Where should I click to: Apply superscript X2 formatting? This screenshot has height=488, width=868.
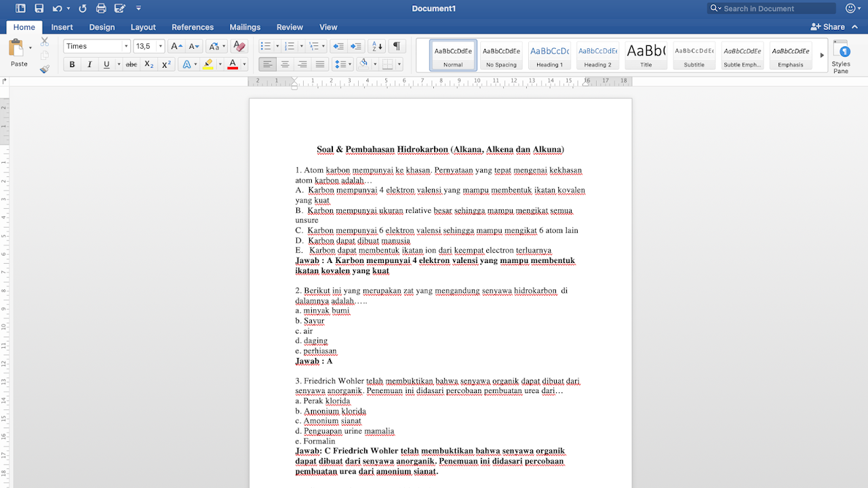click(x=167, y=64)
